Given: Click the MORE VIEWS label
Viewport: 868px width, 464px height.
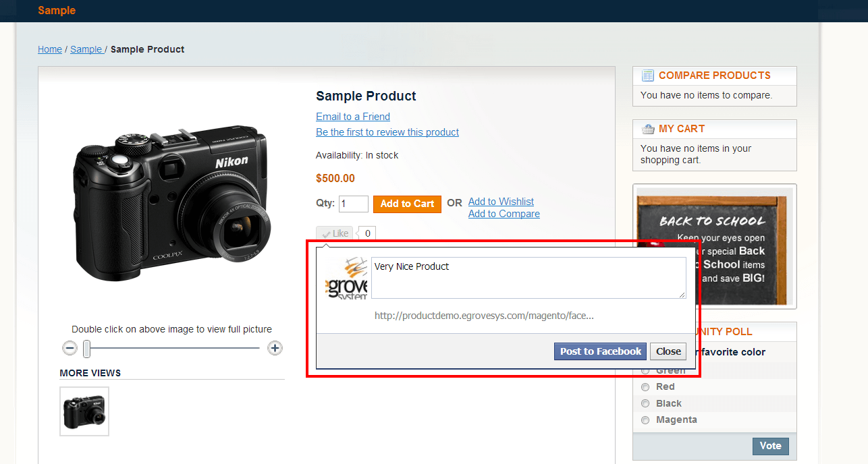Looking at the screenshot, I should [90, 373].
